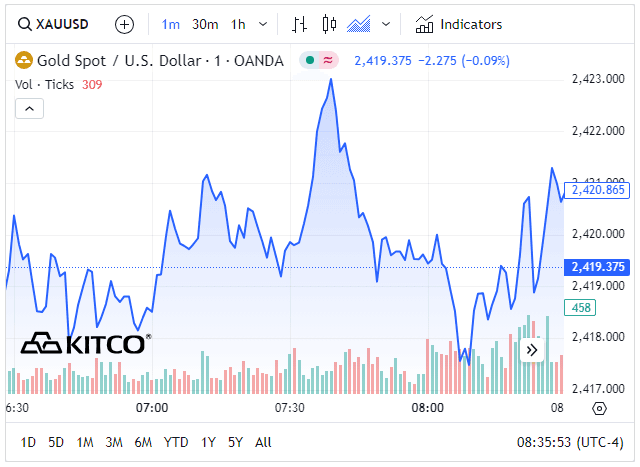Click the volume value 309

pyautogui.click(x=92, y=85)
